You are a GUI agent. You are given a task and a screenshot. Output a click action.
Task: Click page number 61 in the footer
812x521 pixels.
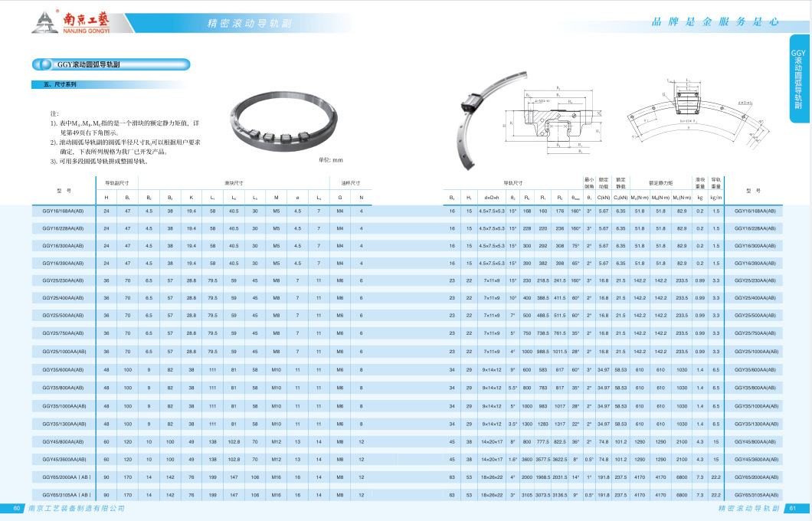(x=792, y=509)
